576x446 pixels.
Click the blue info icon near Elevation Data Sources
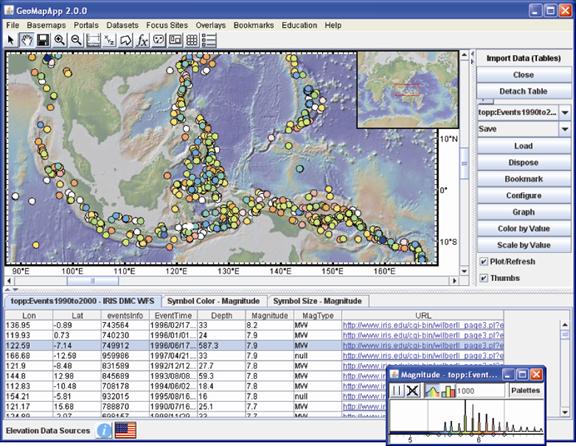(x=104, y=431)
